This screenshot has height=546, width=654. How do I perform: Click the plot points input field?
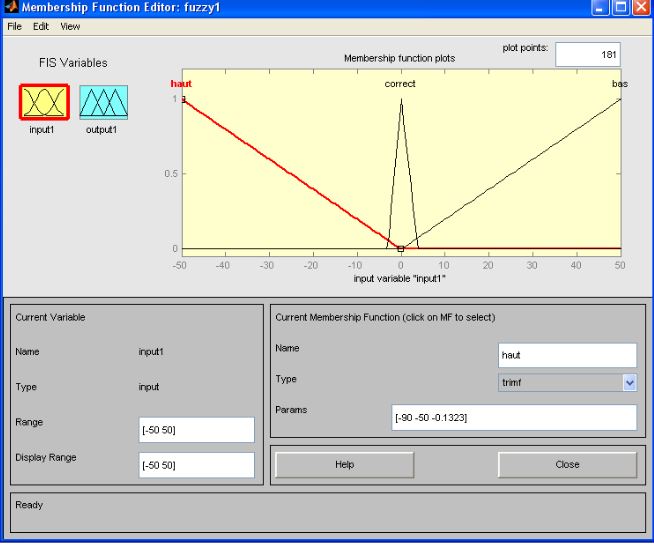pyautogui.click(x=588, y=56)
